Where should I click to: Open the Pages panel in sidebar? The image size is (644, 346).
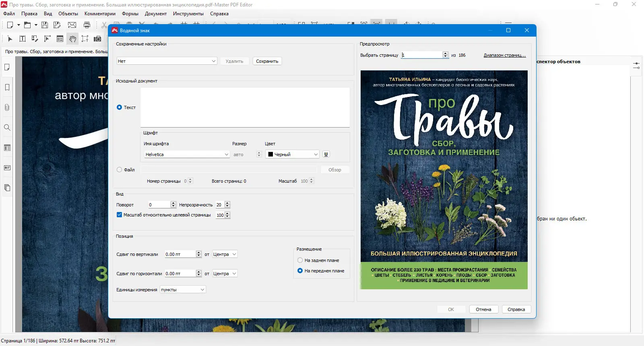pyautogui.click(x=7, y=67)
